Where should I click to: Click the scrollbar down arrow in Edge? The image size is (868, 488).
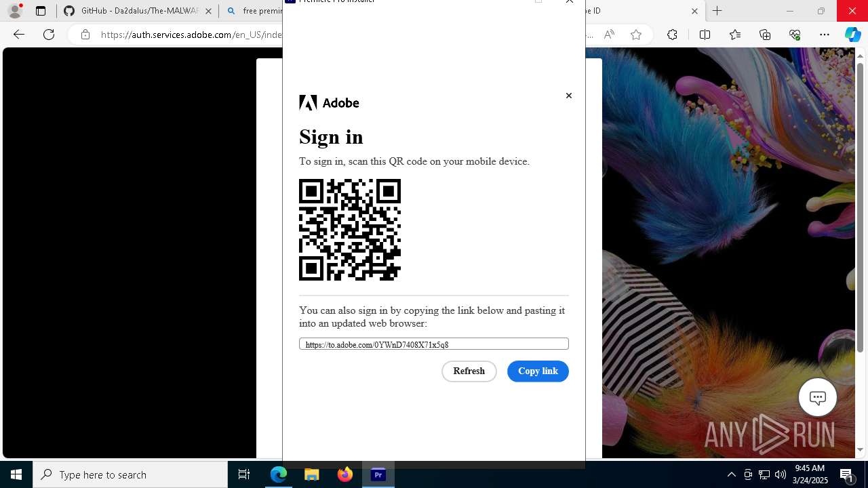click(x=861, y=449)
